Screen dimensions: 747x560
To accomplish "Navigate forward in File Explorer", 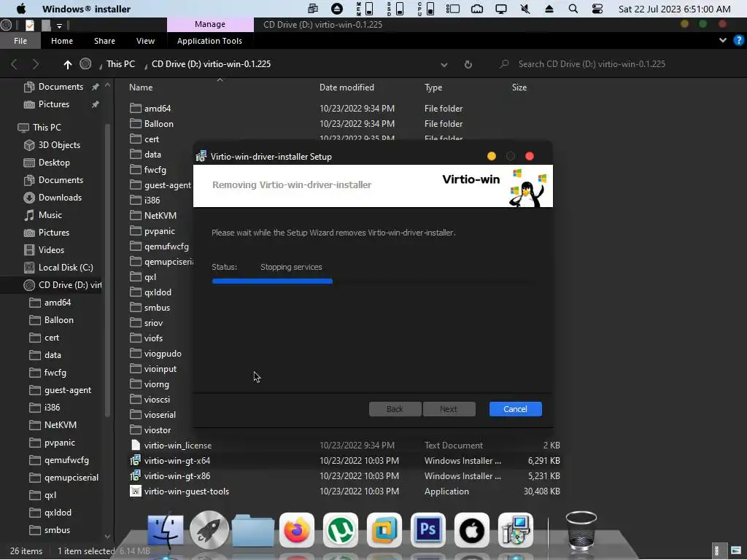I will [x=35, y=64].
